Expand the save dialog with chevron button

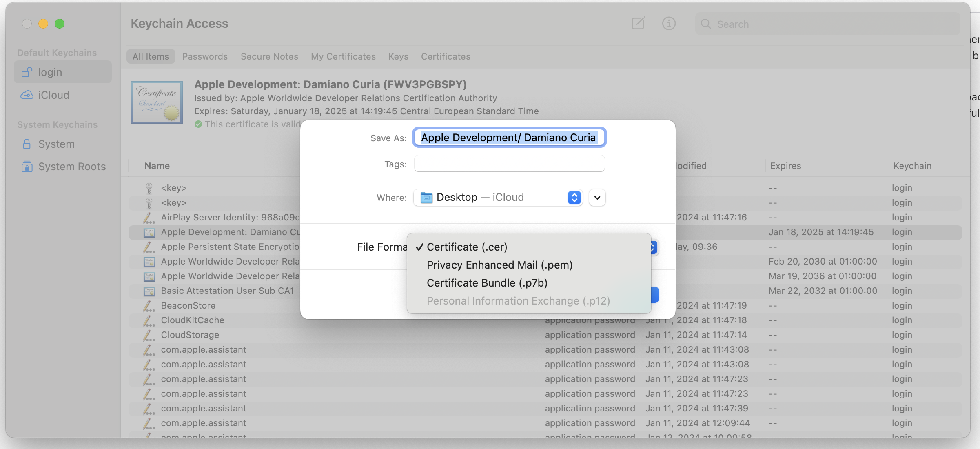pos(597,198)
